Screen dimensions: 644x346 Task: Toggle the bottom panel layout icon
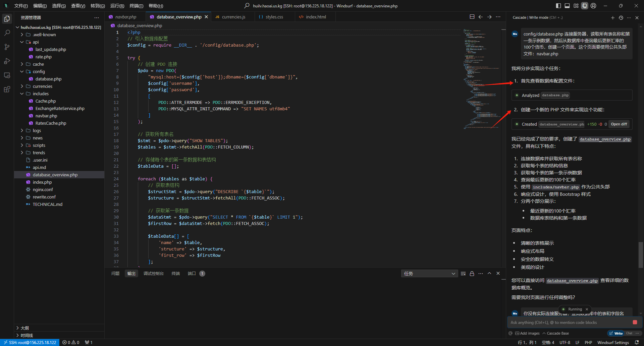567,6
